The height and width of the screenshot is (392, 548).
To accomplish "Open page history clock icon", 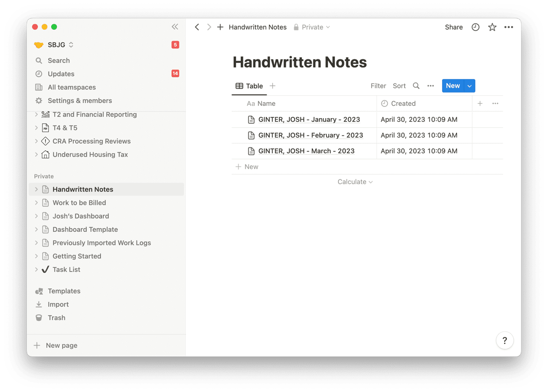I will click(x=475, y=27).
